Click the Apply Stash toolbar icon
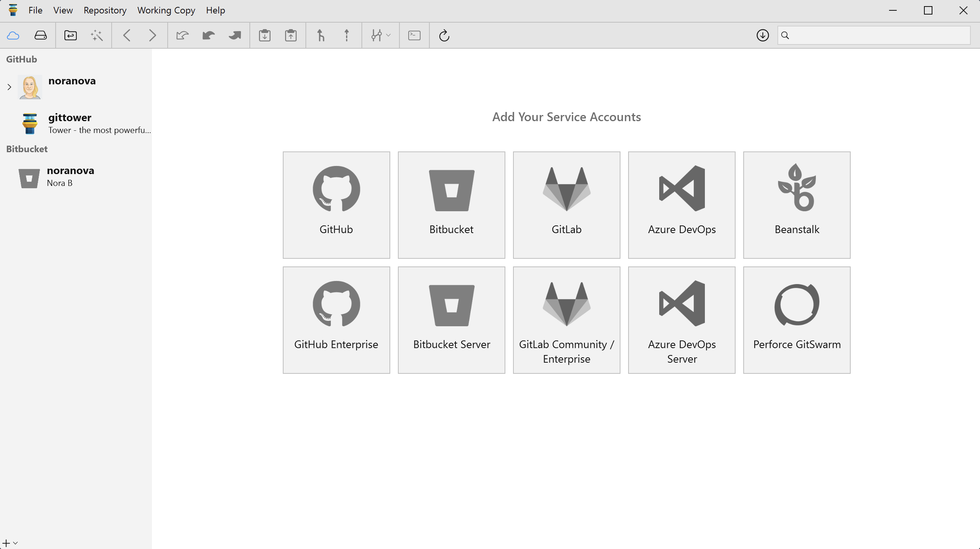Image resolution: width=980 pixels, height=549 pixels. click(x=290, y=35)
